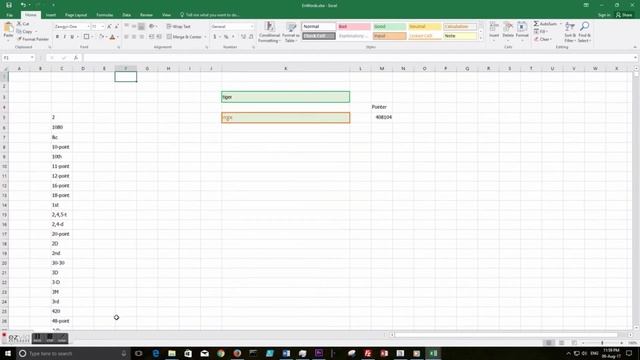Expand the formula bar
Screen dimensions: 640x360
pyautogui.click(x=636, y=58)
